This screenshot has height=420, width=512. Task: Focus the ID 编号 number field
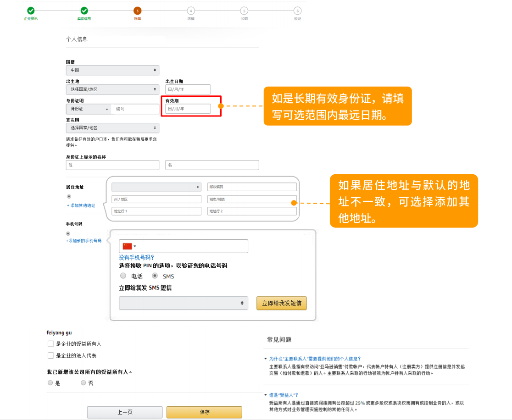(135, 109)
